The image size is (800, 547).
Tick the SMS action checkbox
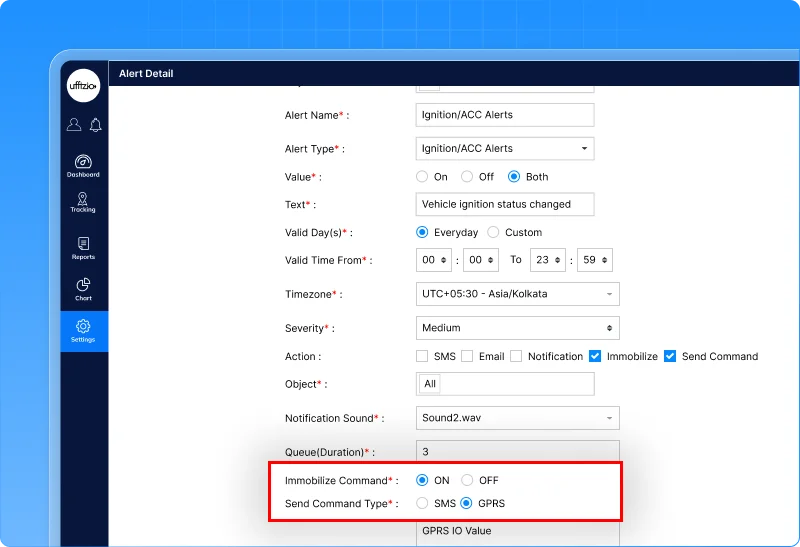(x=422, y=356)
